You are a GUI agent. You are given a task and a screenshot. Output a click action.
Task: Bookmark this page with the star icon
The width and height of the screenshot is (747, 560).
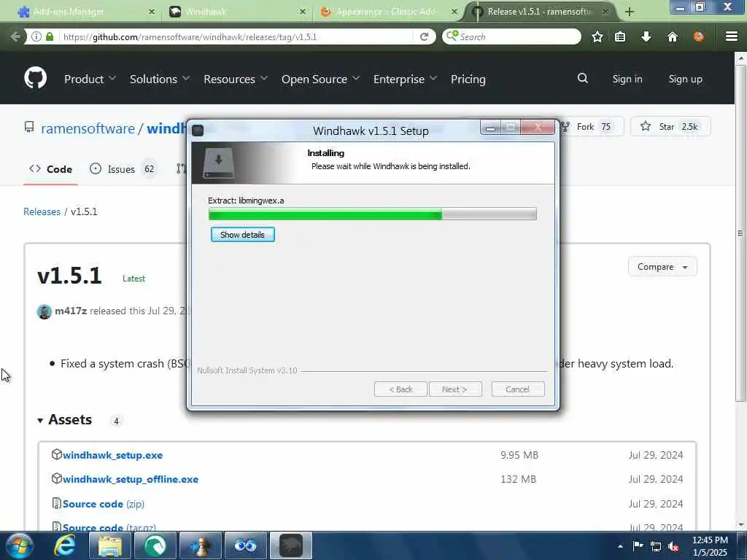pos(597,36)
